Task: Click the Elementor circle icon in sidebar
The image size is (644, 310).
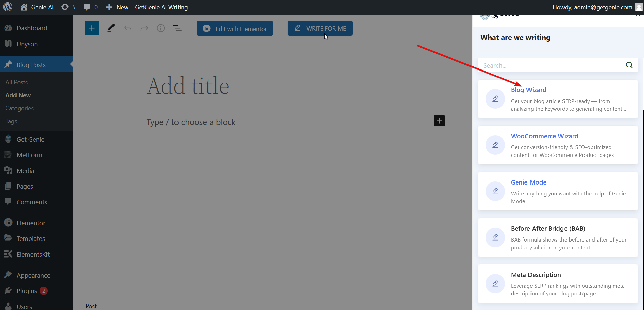Action: pyautogui.click(x=8, y=223)
